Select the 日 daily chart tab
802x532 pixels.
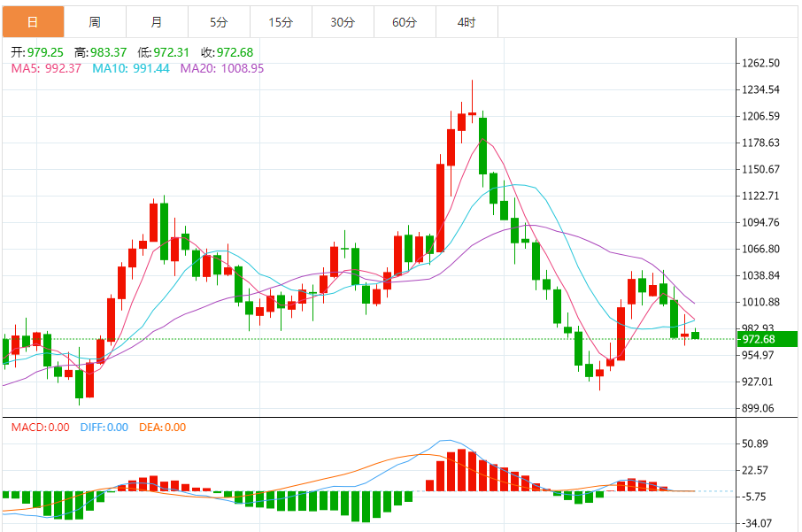pos(34,22)
